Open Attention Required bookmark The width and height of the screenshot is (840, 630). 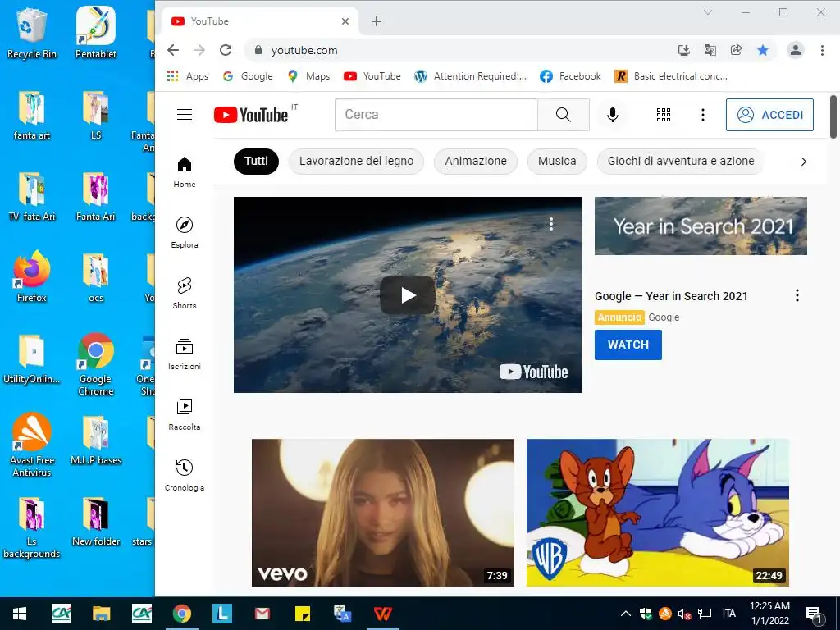point(470,76)
